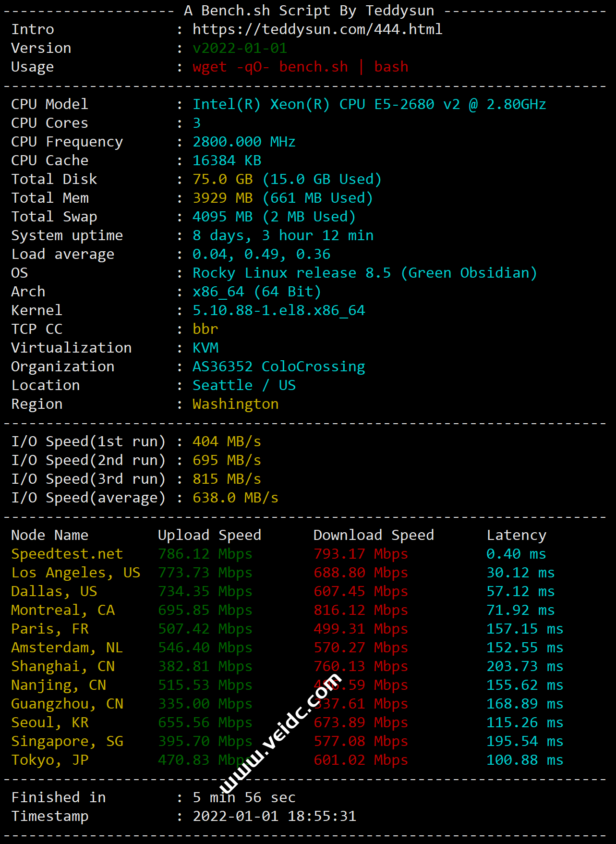Click the wget bench.sh usage command
The height and width of the screenshot is (844, 616).
pos(300,67)
